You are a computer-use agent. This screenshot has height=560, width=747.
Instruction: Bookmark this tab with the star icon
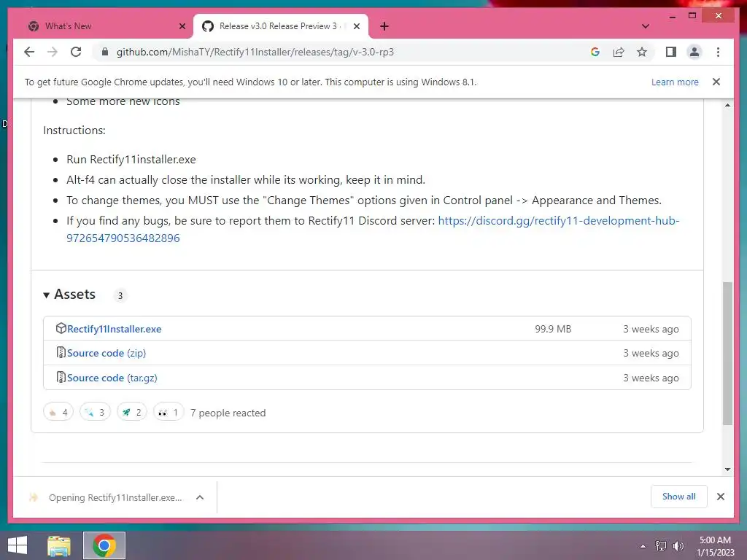pyautogui.click(x=642, y=52)
